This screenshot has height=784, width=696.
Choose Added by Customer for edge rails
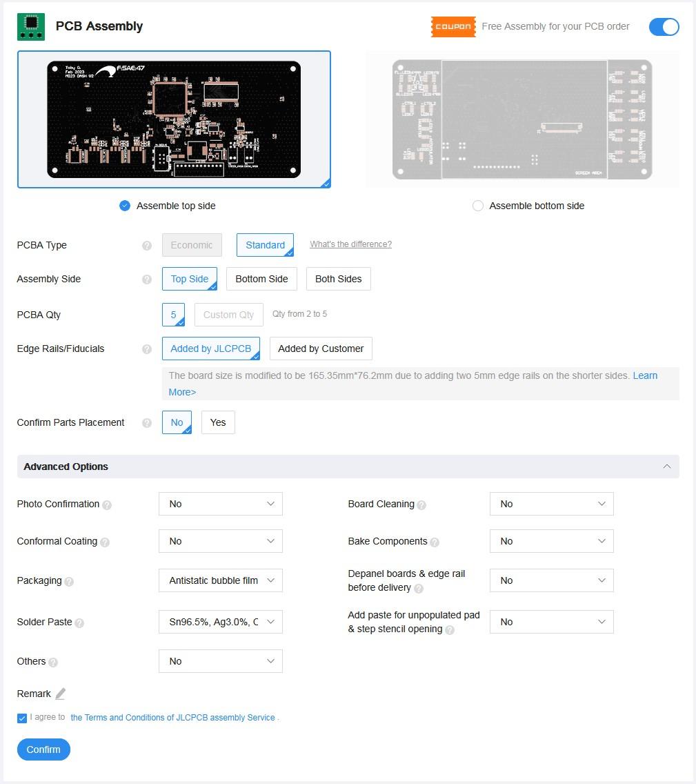click(321, 349)
